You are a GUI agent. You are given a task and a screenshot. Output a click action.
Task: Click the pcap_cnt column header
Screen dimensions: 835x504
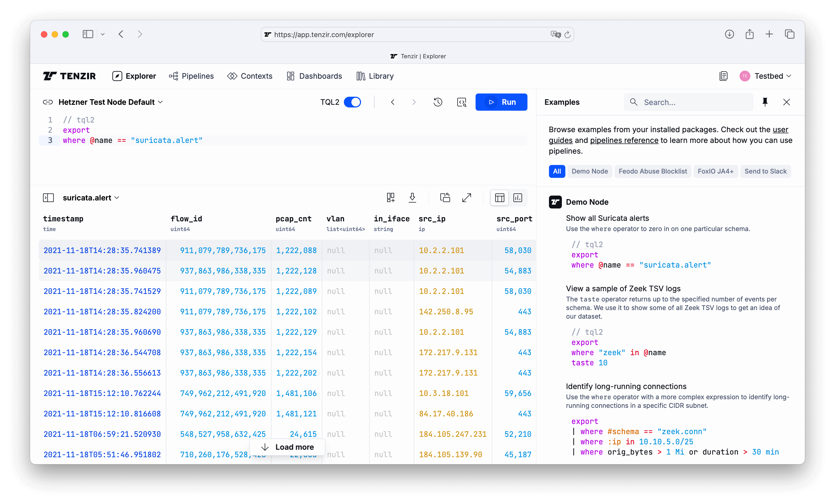tap(294, 219)
